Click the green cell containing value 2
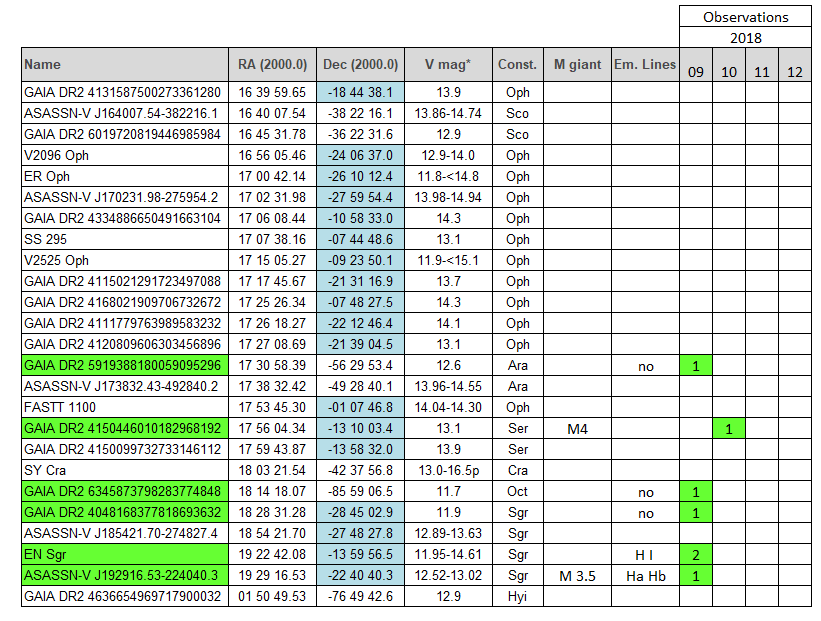821x621 pixels. (695, 555)
